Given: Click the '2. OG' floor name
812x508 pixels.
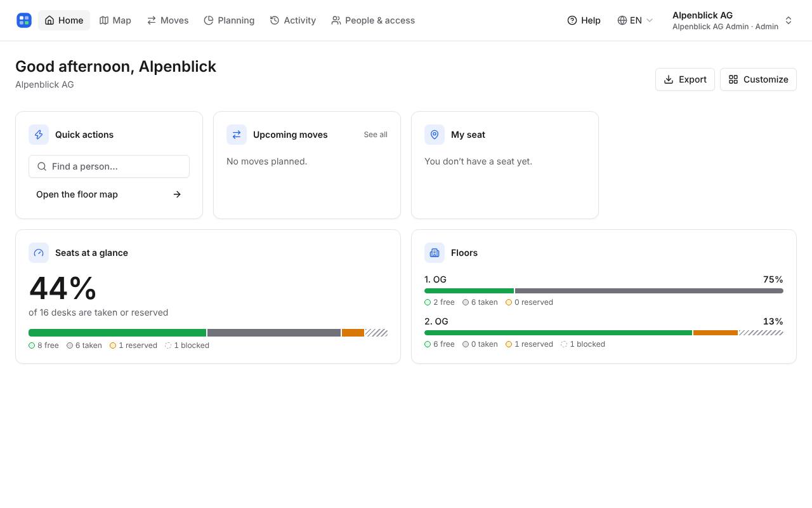Looking at the screenshot, I should [436, 321].
